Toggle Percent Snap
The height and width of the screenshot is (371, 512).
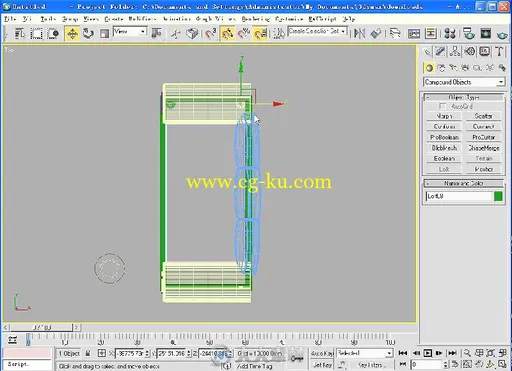click(x=244, y=33)
